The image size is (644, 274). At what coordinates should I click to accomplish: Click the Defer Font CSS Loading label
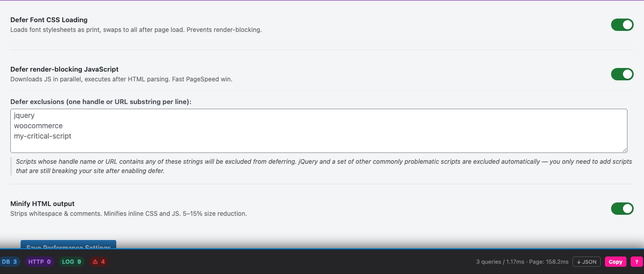[x=49, y=20]
